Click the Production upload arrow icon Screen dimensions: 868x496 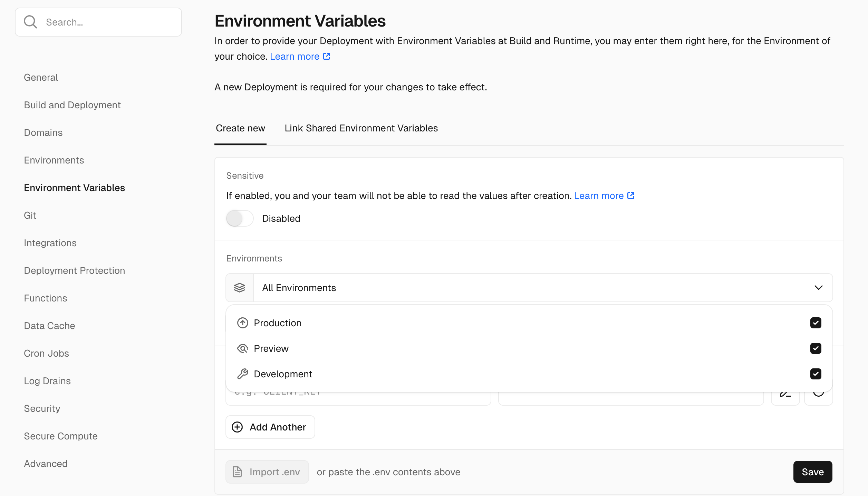pyautogui.click(x=243, y=323)
